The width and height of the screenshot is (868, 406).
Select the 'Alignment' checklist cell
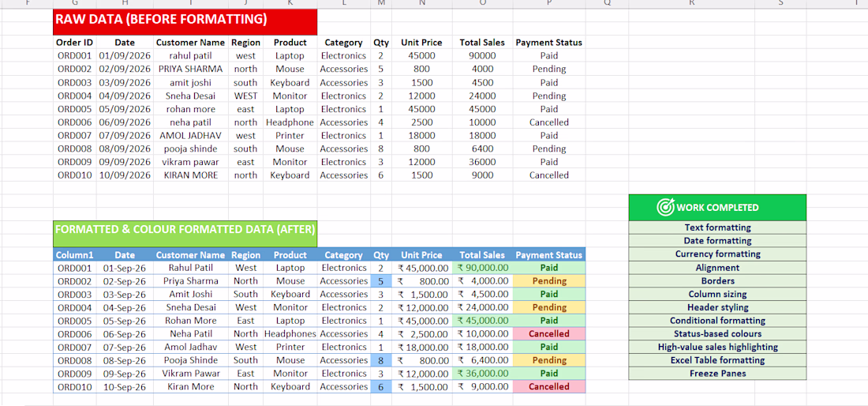click(x=717, y=268)
